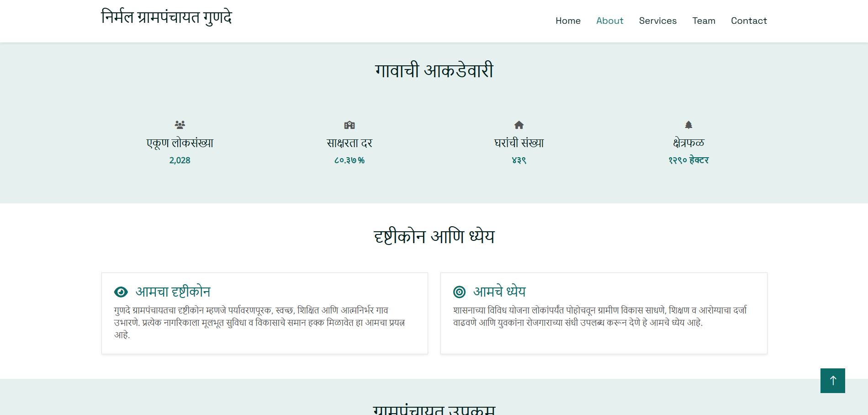Click the house icon above घरांची संख्या
The width and height of the screenshot is (868, 415).
tap(519, 125)
